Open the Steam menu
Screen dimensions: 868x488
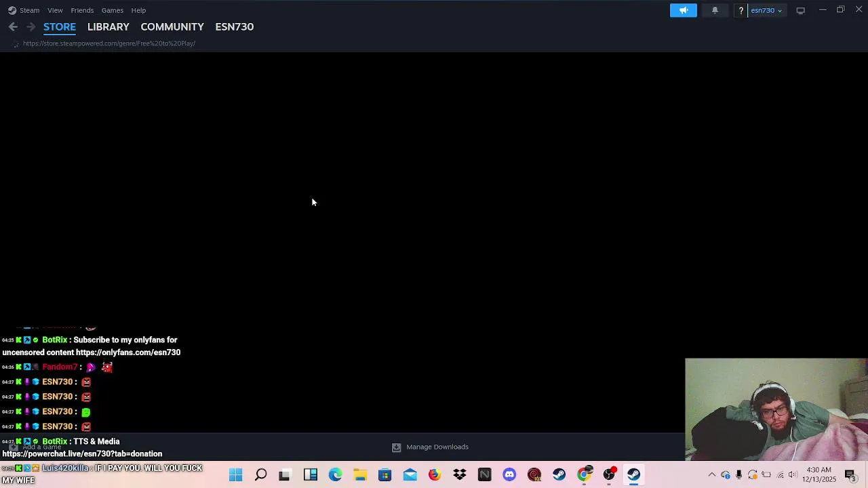24,10
